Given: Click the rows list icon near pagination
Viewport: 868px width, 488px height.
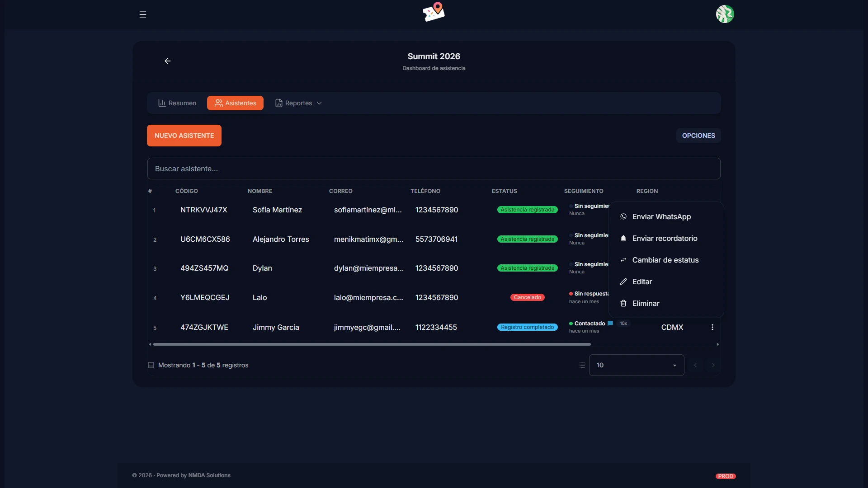Looking at the screenshot, I should 582,365.
